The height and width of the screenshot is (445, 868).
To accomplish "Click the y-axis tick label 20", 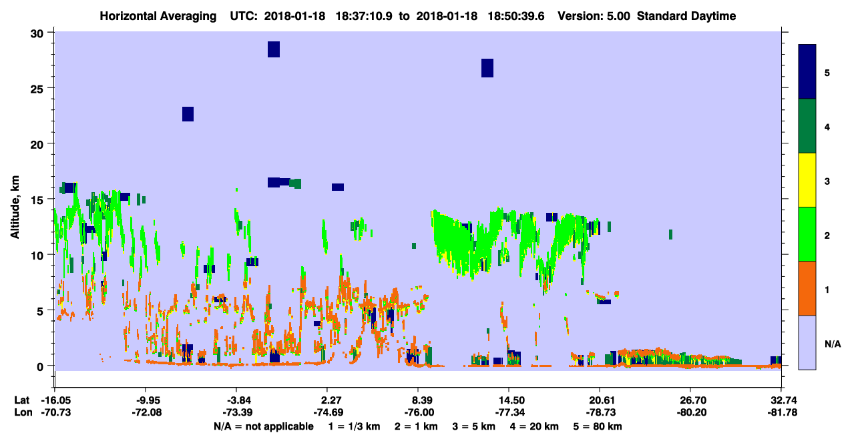I will click(39, 144).
